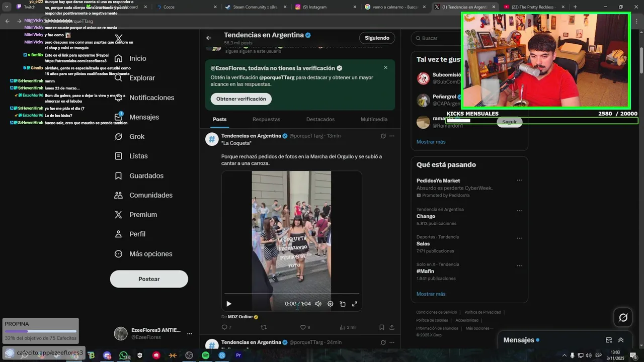Open Mensajes in the sidebar

point(136,117)
